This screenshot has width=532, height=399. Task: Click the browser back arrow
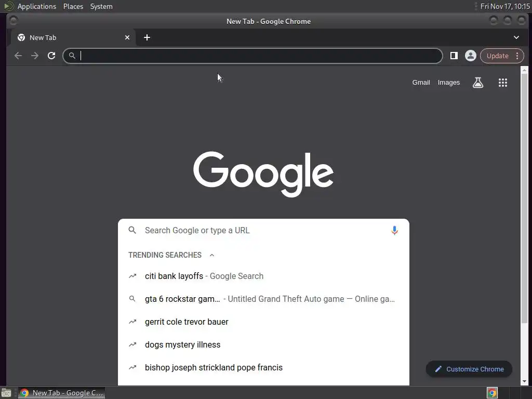point(18,56)
